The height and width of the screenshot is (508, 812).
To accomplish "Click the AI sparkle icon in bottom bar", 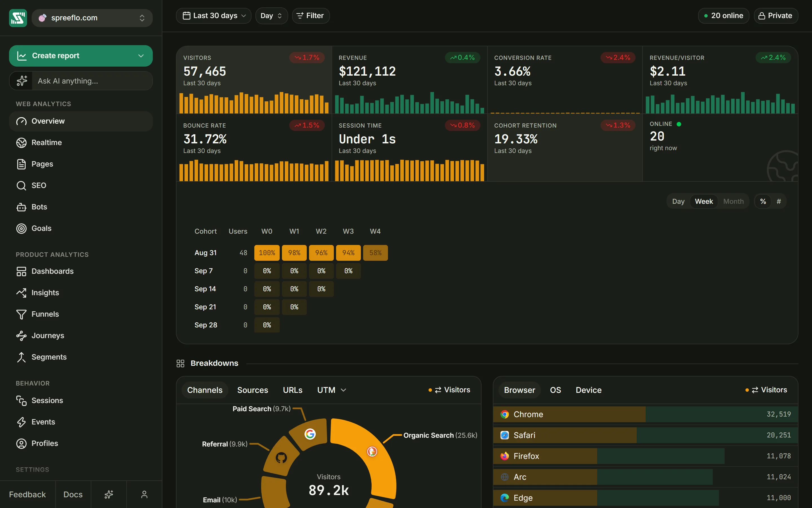I will [109, 494].
